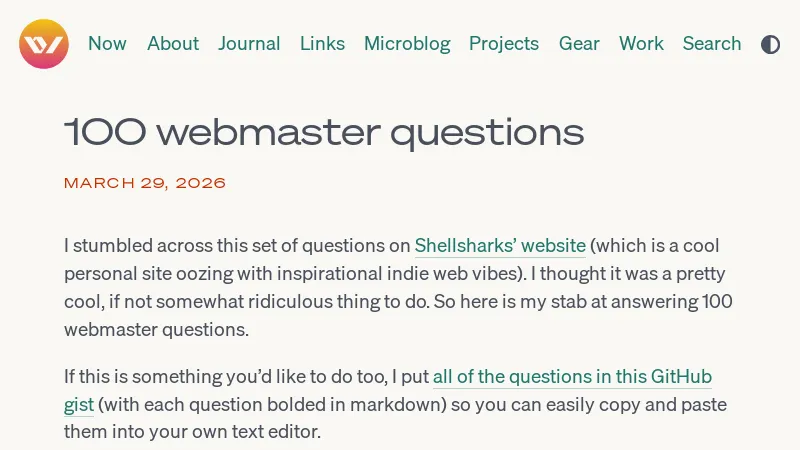Viewport: 800px width, 450px height.
Task: Open the Search page
Action: pos(712,44)
